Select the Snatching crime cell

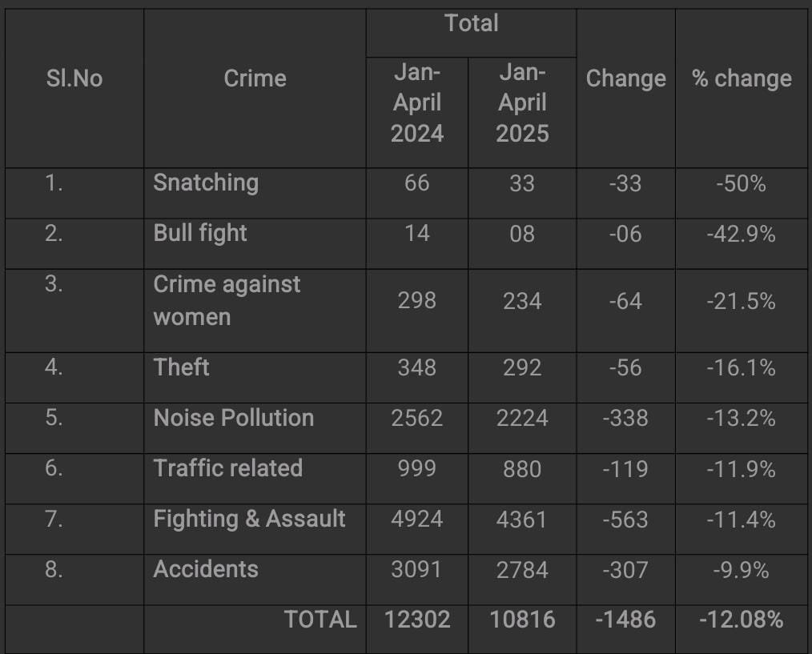click(x=206, y=183)
